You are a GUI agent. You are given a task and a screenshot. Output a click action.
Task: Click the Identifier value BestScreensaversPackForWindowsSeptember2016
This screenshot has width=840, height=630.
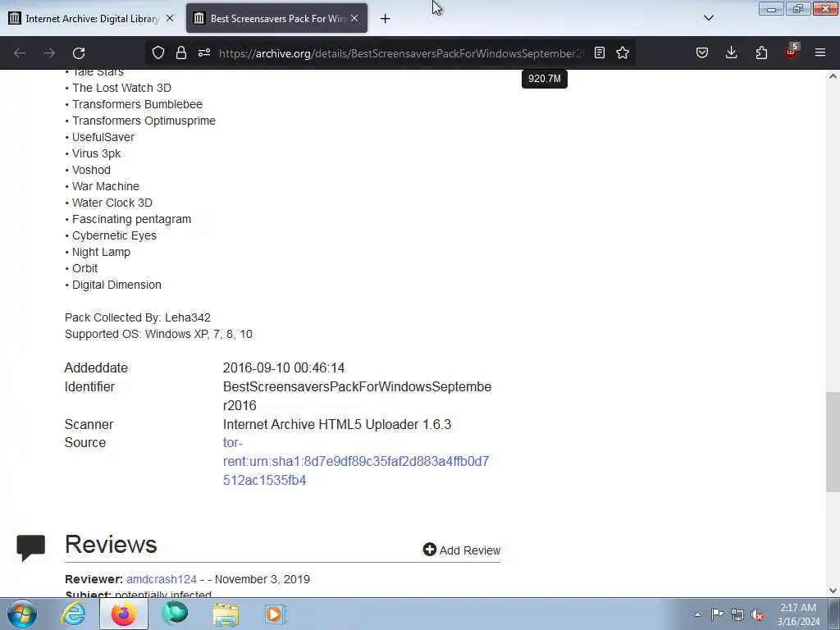point(357,396)
